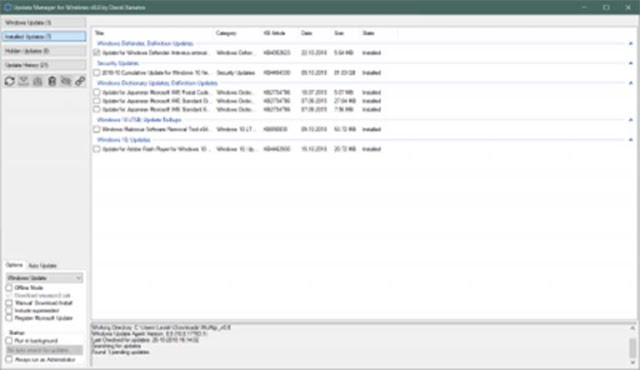Show the Hidden Updates list
640x370 pixels.
pos(44,51)
